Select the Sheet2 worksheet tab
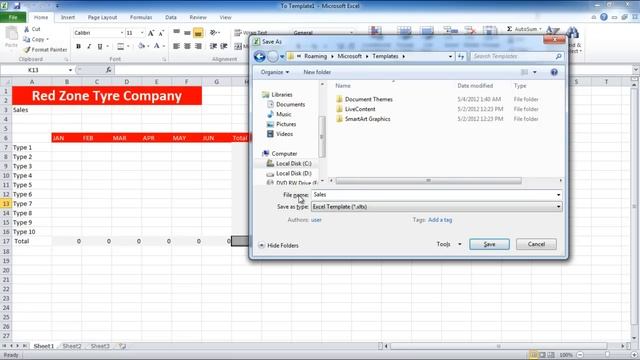640x360 pixels. tap(72, 346)
